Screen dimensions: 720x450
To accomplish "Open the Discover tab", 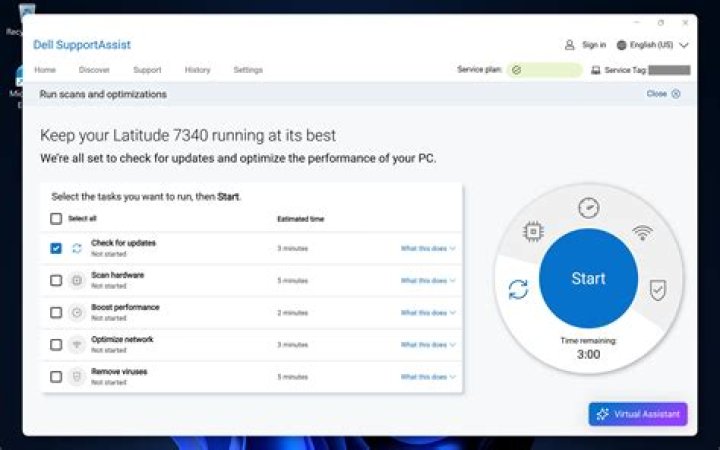I will 94,70.
